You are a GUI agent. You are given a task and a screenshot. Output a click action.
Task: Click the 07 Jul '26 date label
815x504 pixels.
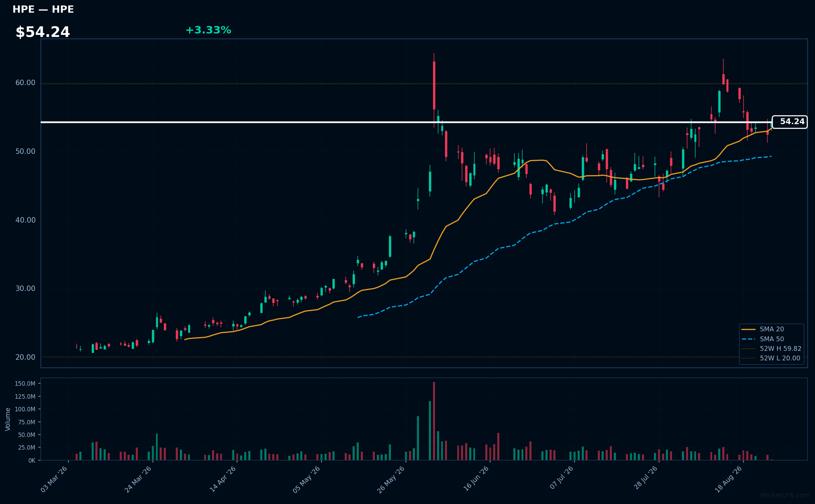tap(562, 478)
